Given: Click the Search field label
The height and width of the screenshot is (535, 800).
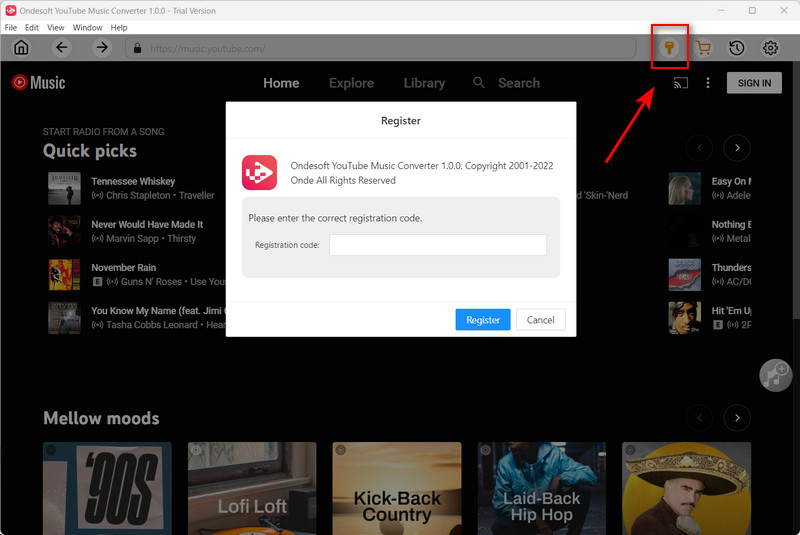Looking at the screenshot, I should coord(519,83).
